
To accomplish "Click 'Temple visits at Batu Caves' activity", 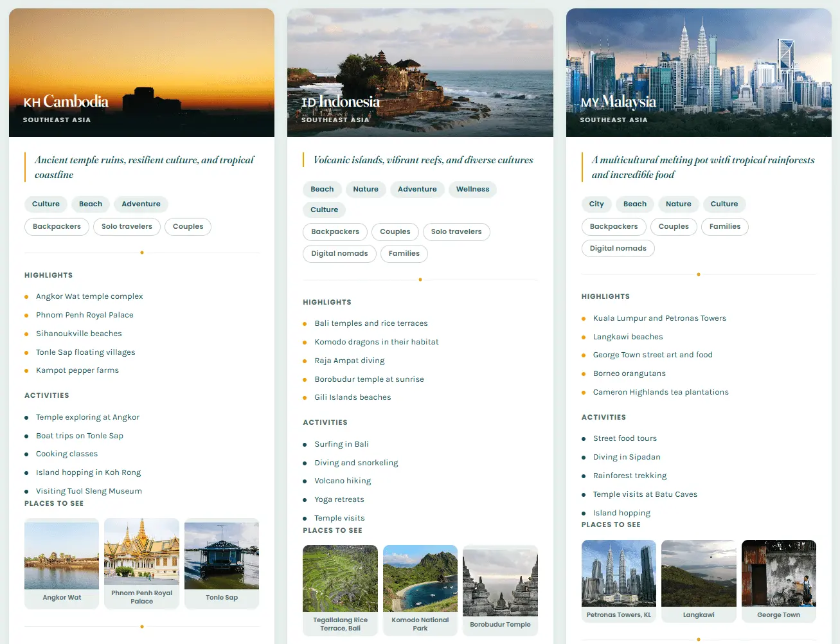I will coord(645,494).
